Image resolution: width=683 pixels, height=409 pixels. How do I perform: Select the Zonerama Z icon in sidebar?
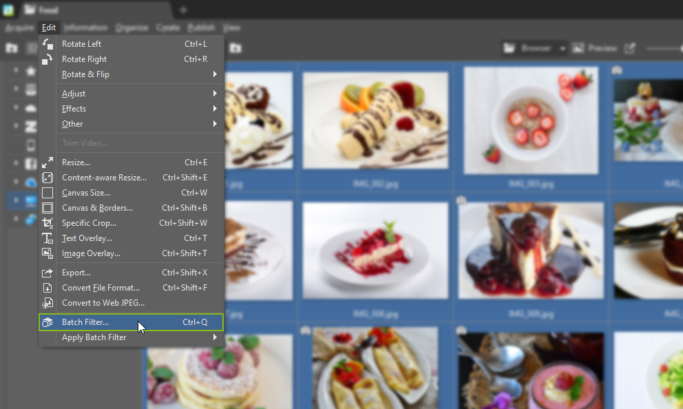pos(30,126)
